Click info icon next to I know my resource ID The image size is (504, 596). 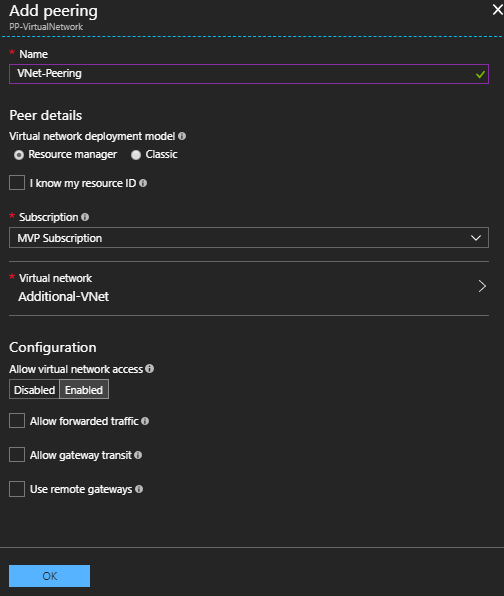coord(143,183)
